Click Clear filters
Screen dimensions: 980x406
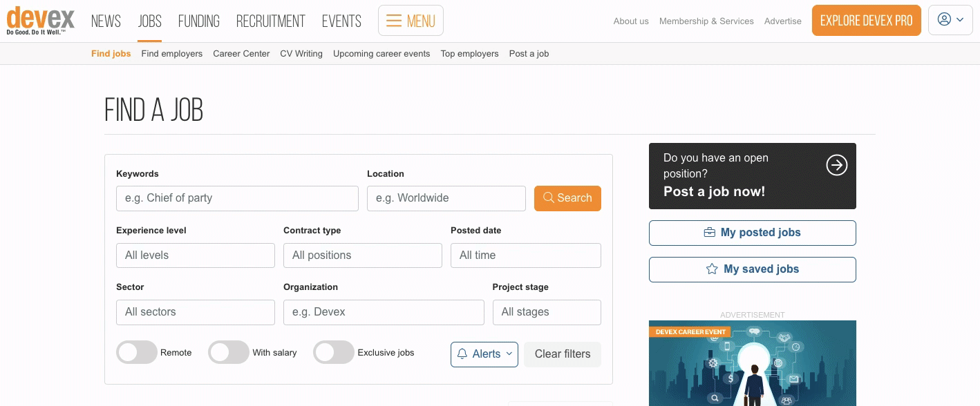[563, 354]
